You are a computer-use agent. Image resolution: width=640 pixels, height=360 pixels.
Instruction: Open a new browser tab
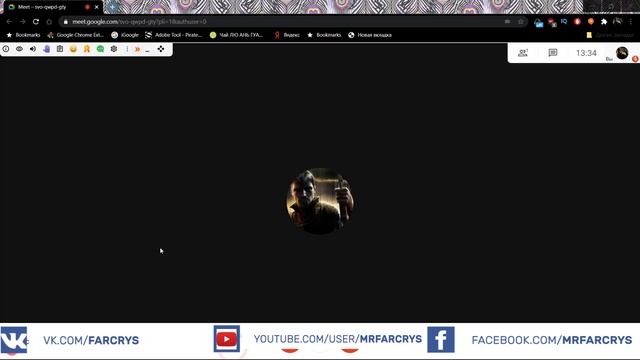[x=112, y=7]
